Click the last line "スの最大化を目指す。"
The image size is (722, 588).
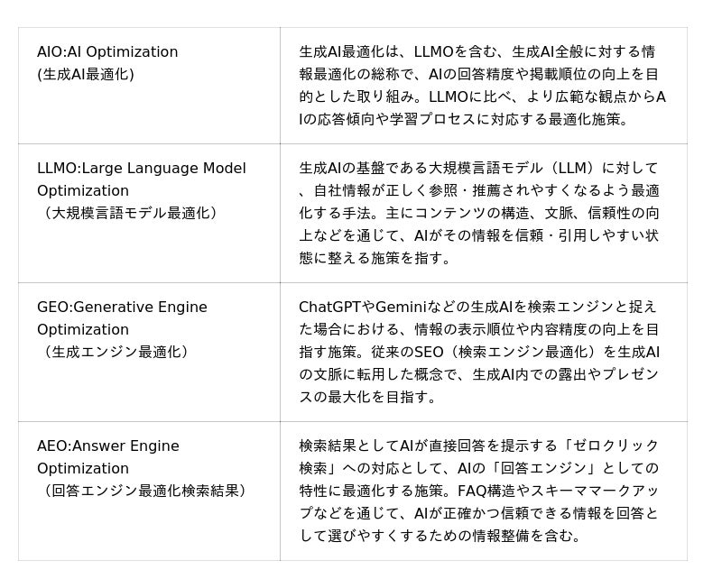click(x=355, y=397)
